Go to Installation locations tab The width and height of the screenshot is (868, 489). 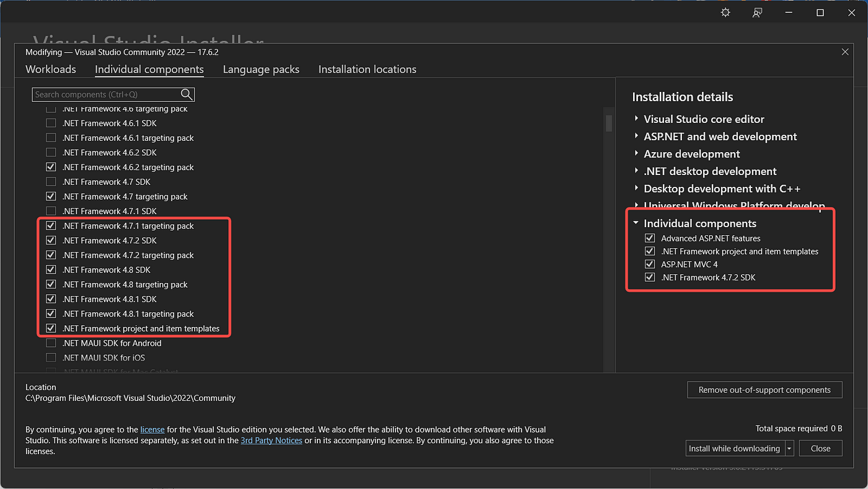[368, 69]
